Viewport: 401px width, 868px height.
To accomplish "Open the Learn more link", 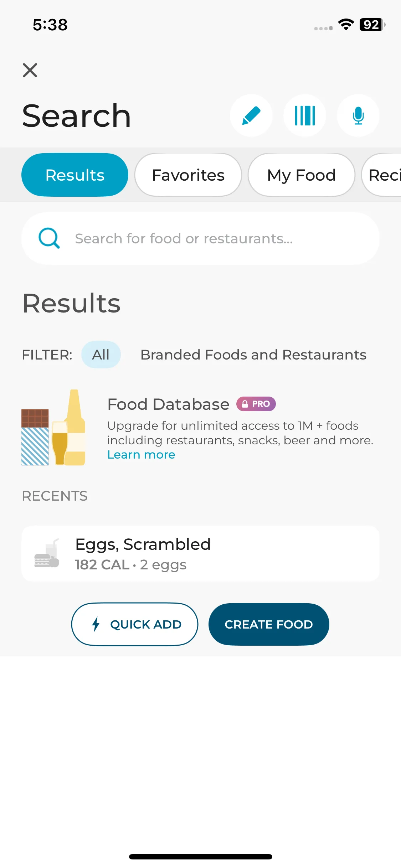I will [x=141, y=455].
